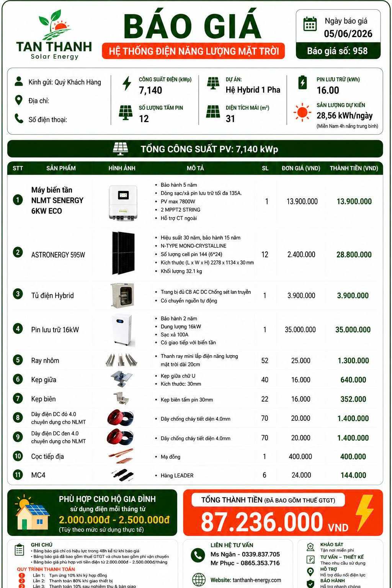The height and width of the screenshot is (588, 392).
Task: Click the date 05/06/2026
Action: pyautogui.click(x=348, y=34)
